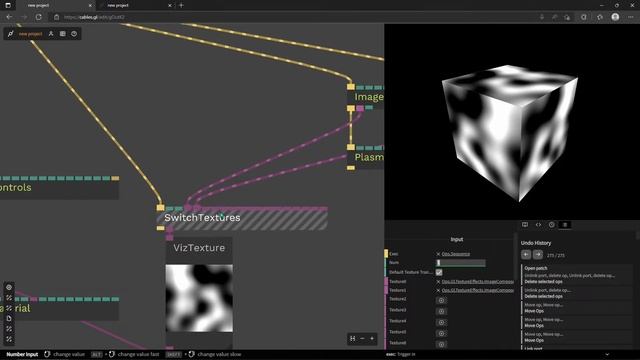Open the browser three-dots menu
640x360 pixels.
click(x=631, y=17)
